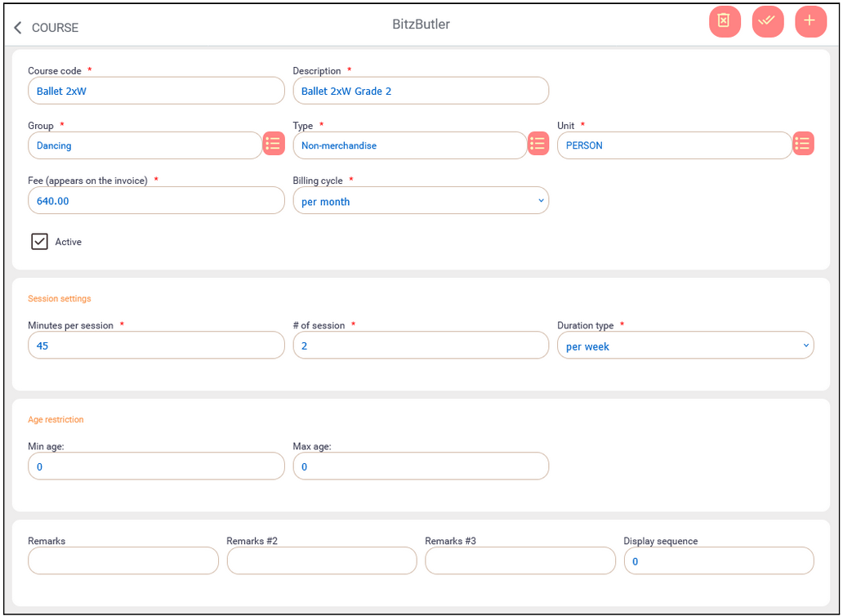Image resolution: width=843 pixels, height=616 pixels.
Task: Click the # of session field
Action: tap(421, 345)
